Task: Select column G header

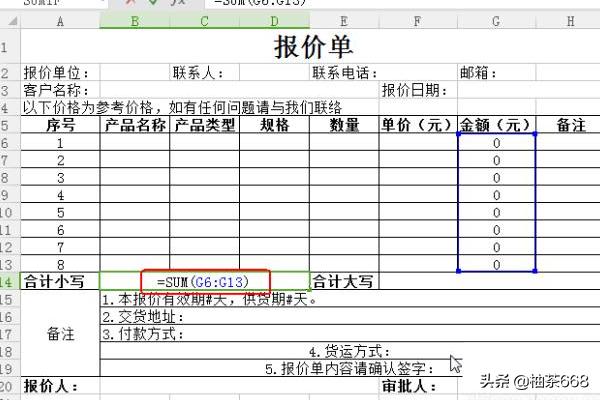Action: [x=496, y=20]
